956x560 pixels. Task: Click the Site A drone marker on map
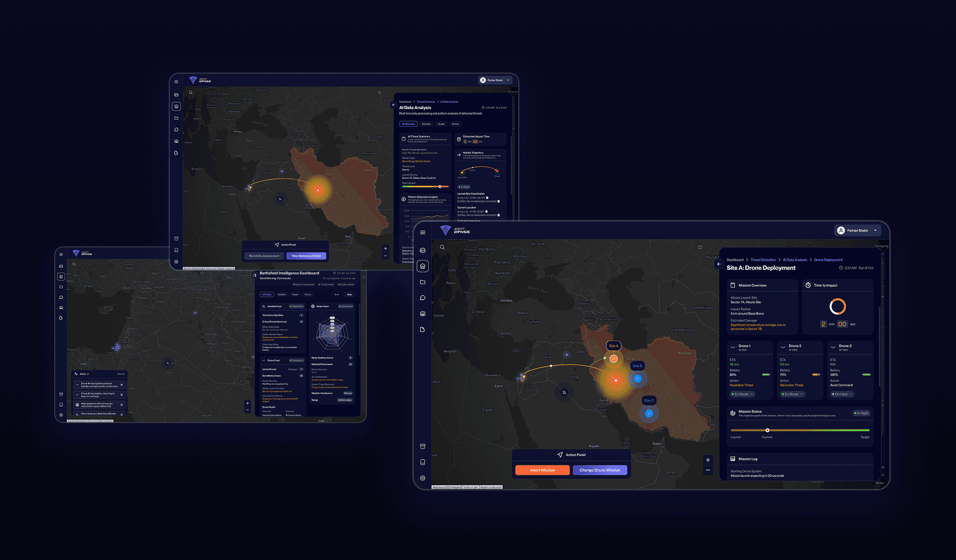(x=613, y=358)
